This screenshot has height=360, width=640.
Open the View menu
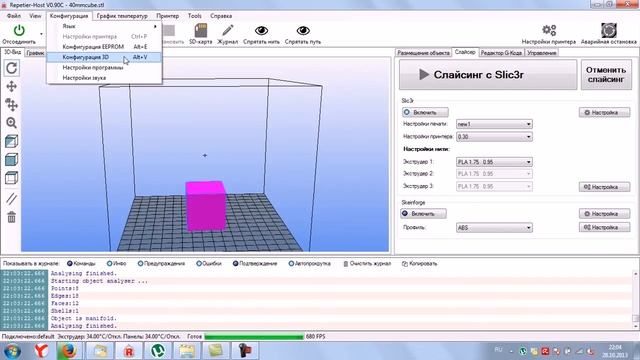(x=35, y=16)
